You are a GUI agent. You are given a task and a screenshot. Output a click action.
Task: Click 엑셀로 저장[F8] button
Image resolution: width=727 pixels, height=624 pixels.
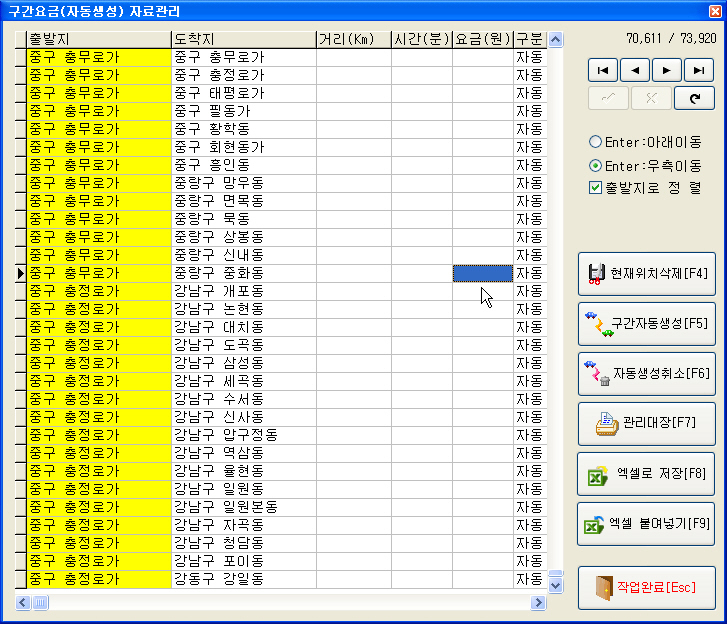click(x=646, y=474)
